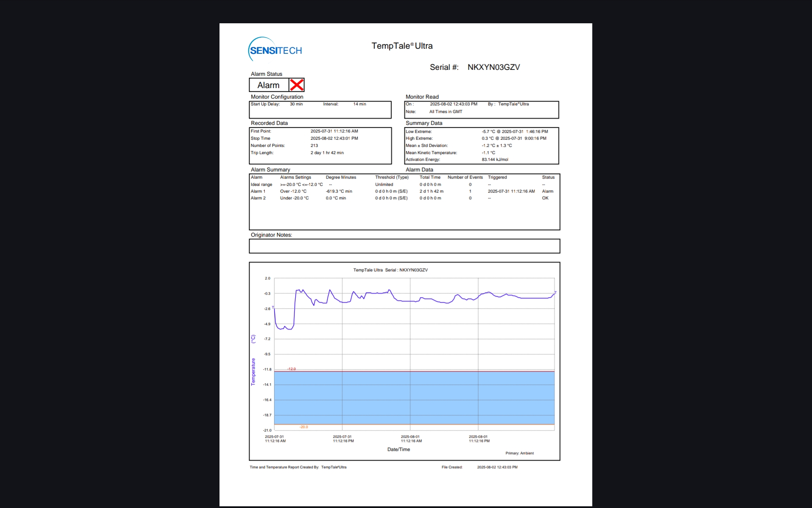Click inside the Originator Notes field
Image resolution: width=812 pixels, height=508 pixels.
pyautogui.click(x=404, y=246)
